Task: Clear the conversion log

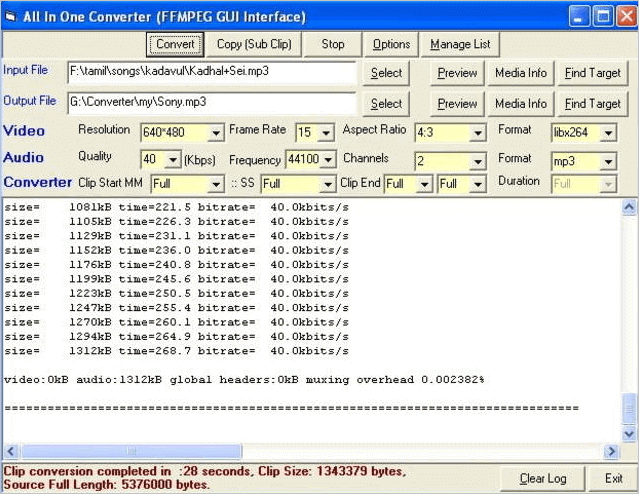Action: tap(543, 479)
